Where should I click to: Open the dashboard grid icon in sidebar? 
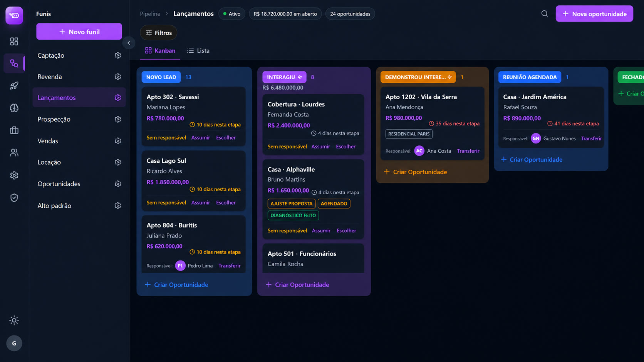pyautogui.click(x=14, y=41)
